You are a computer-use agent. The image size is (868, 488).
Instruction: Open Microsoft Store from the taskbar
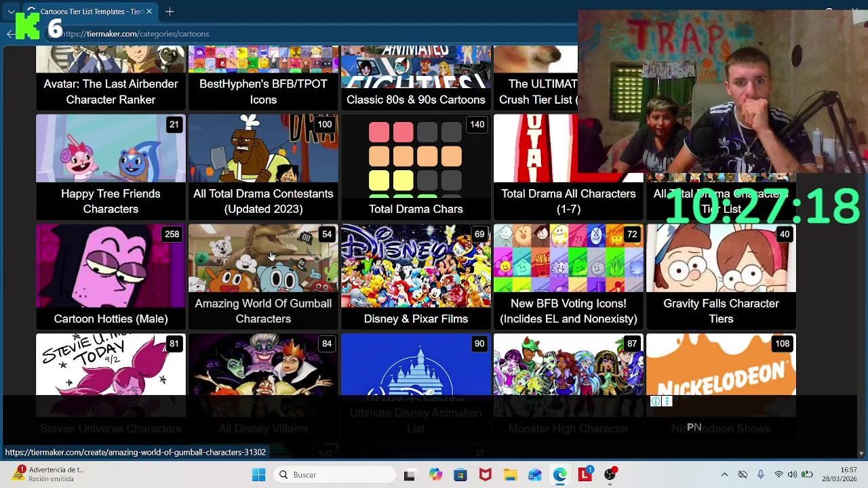click(x=460, y=475)
